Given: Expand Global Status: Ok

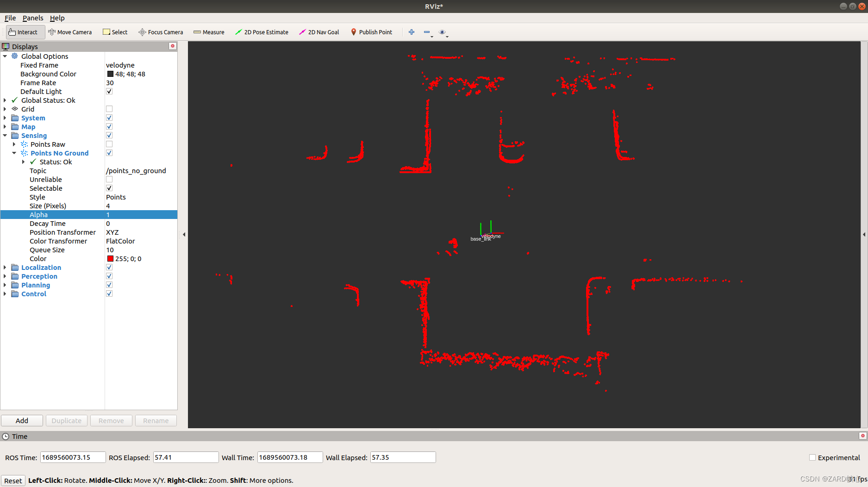Looking at the screenshot, I should point(5,100).
